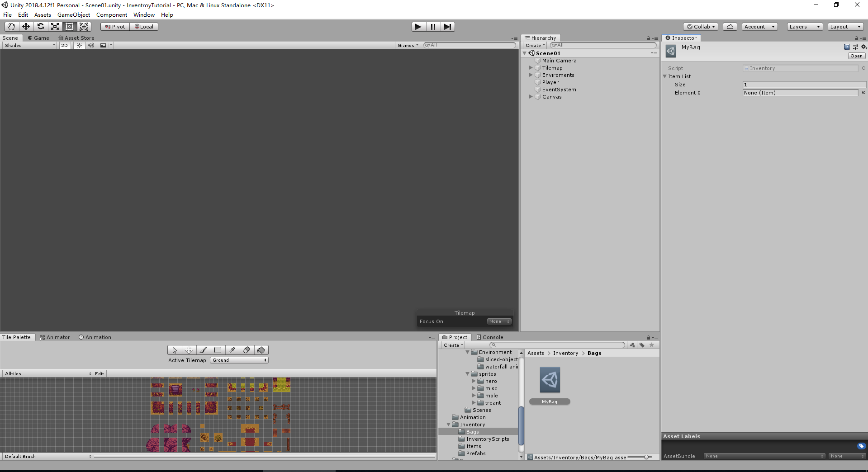Image resolution: width=868 pixels, height=472 pixels.
Task: Select the Flood Fill tool in the Tile Palette
Action: (x=261, y=350)
